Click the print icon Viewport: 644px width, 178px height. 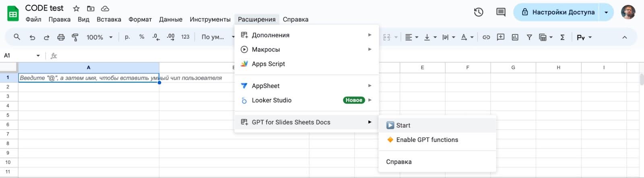[61, 37]
